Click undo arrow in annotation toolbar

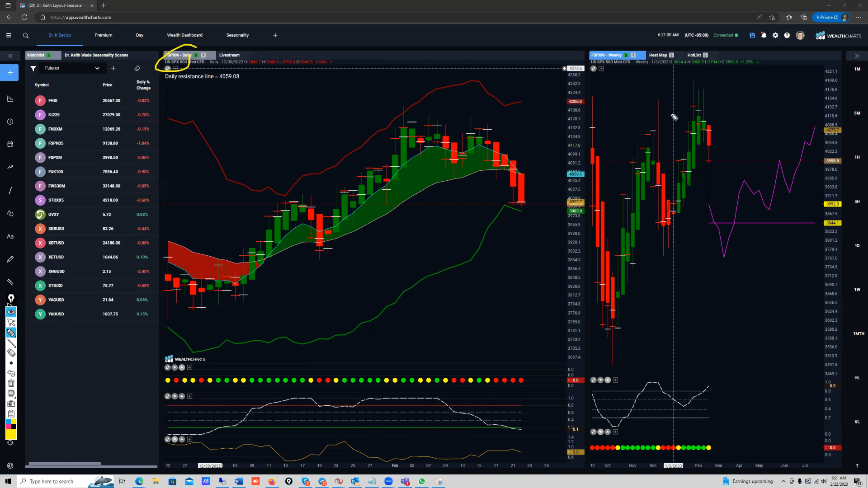coord(11,373)
